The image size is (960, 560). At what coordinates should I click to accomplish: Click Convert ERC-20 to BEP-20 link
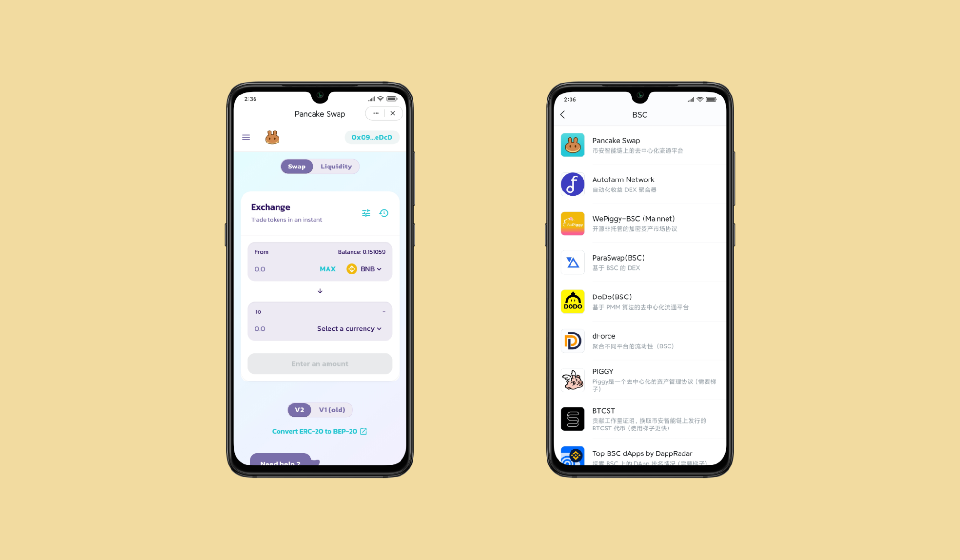(319, 431)
